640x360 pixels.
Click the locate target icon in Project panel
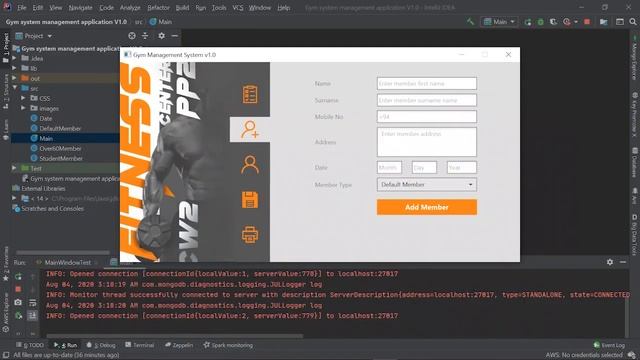pos(132,36)
